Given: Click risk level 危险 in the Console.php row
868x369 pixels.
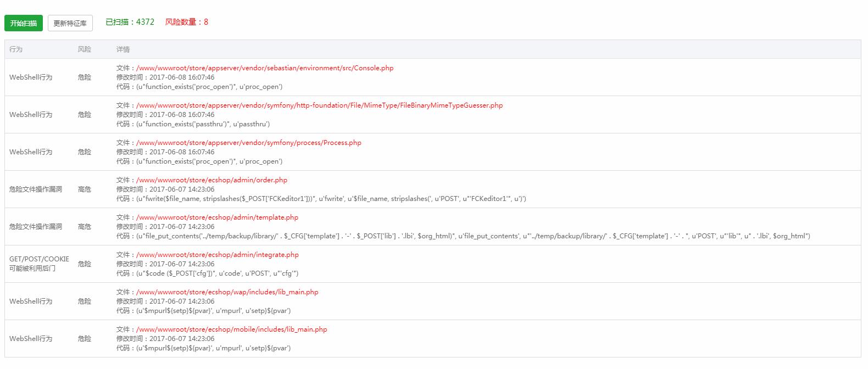Looking at the screenshot, I should pyautogui.click(x=85, y=77).
